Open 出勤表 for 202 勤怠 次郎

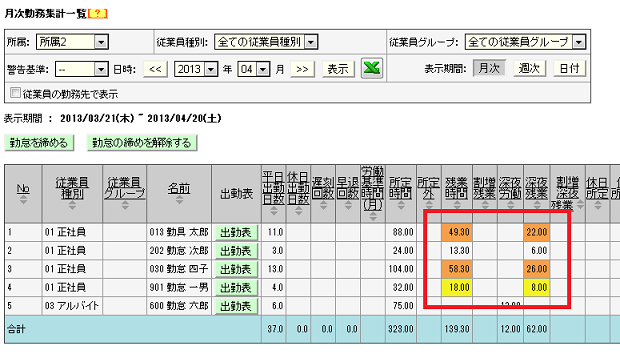(236, 251)
